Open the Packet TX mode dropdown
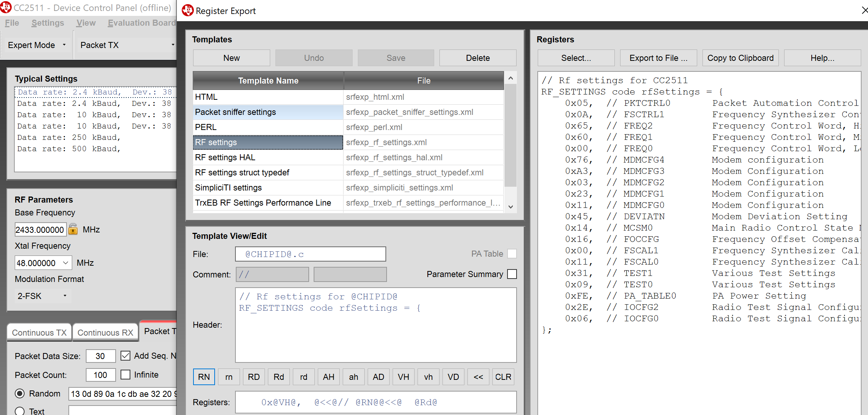The image size is (868, 415). pyautogui.click(x=127, y=45)
